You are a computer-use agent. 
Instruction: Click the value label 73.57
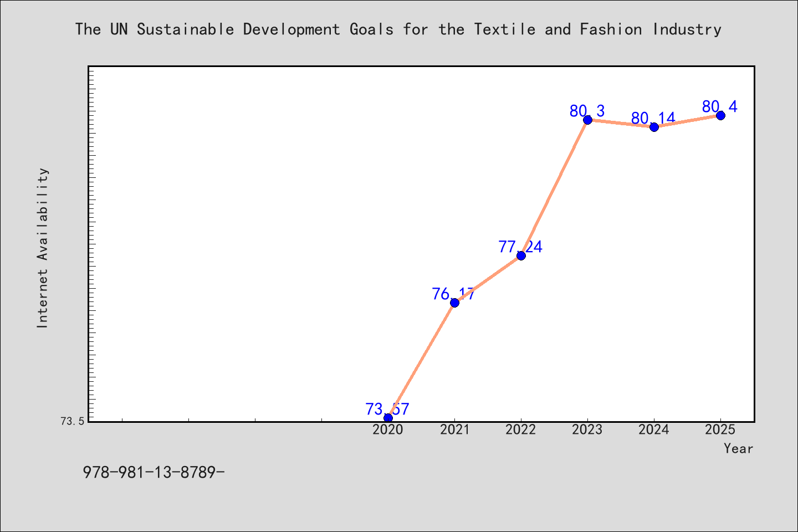click(387, 409)
